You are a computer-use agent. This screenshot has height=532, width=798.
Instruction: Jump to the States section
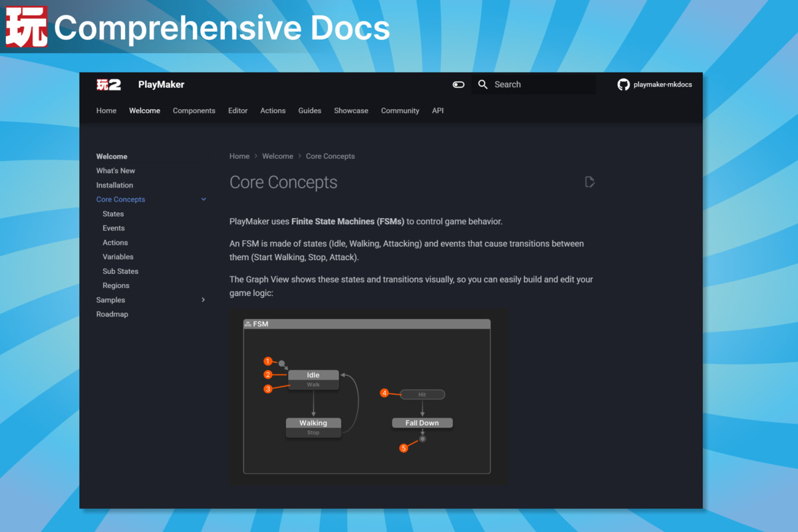click(113, 214)
